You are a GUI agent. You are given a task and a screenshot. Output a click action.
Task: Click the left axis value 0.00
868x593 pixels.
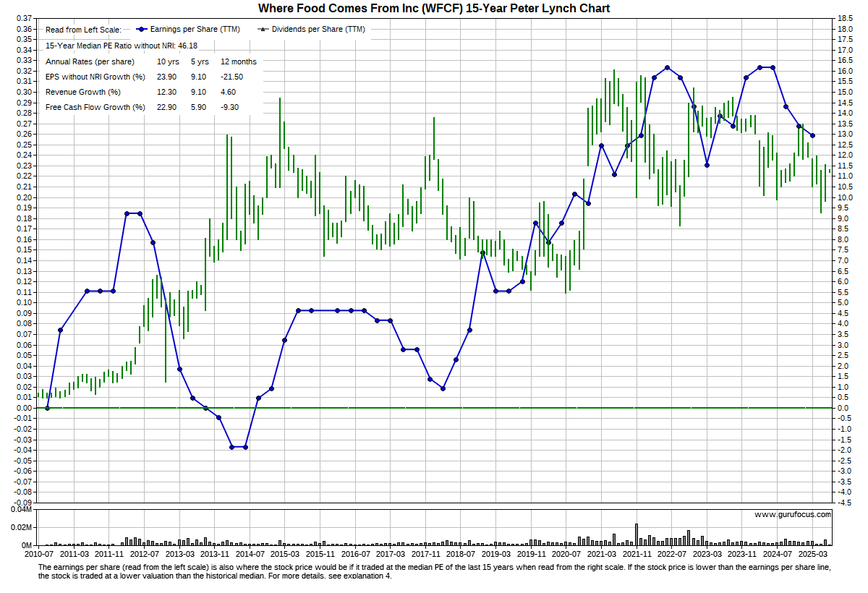point(24,408)
